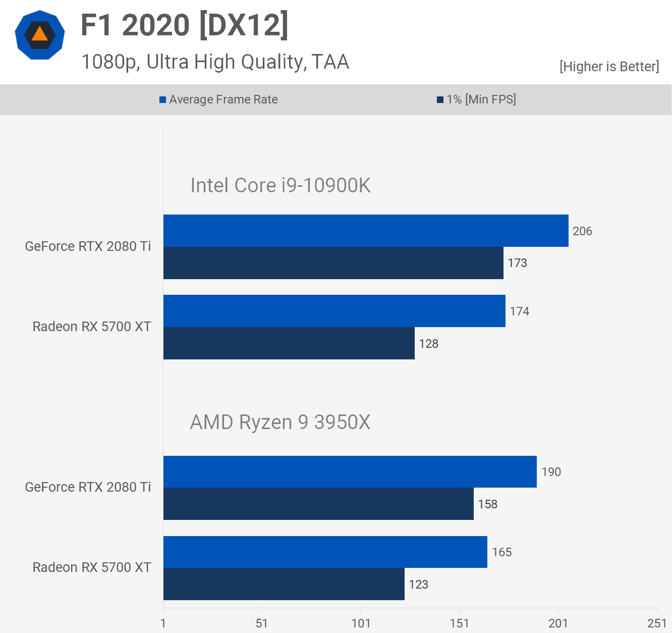
Task: Select the 1% [Min FPS] legend label
Action: (481, 99)
